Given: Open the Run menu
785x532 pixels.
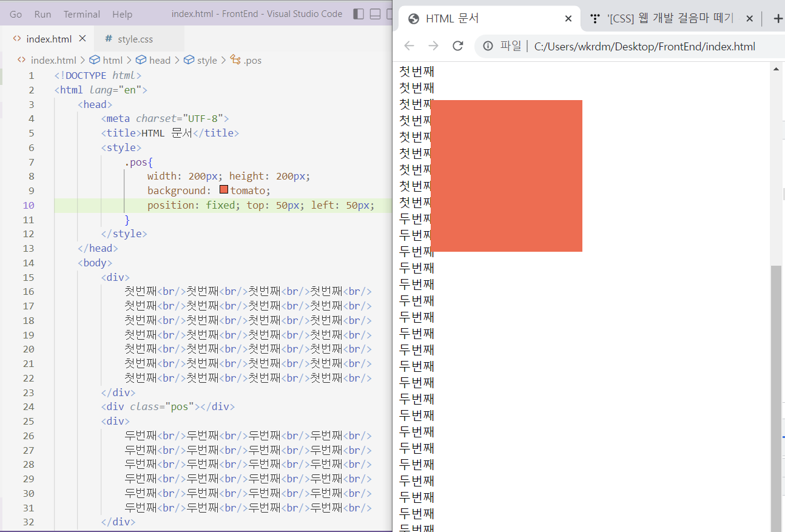Looking at the screenshot, I should [x=42, y=14].
